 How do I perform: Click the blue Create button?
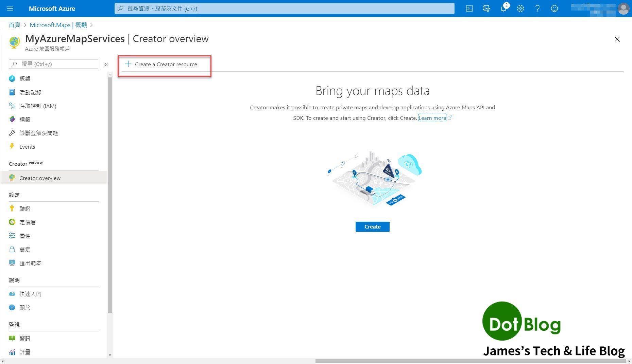click(372, 226)
